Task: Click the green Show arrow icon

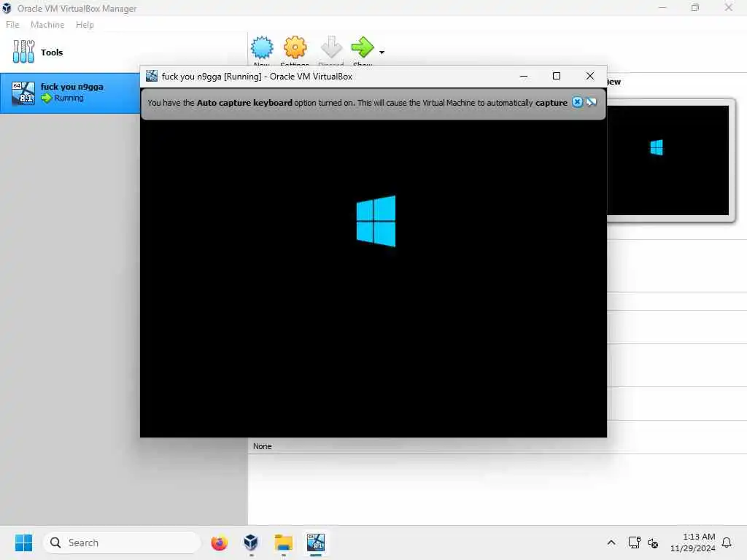Action: (x=363, y=47)
